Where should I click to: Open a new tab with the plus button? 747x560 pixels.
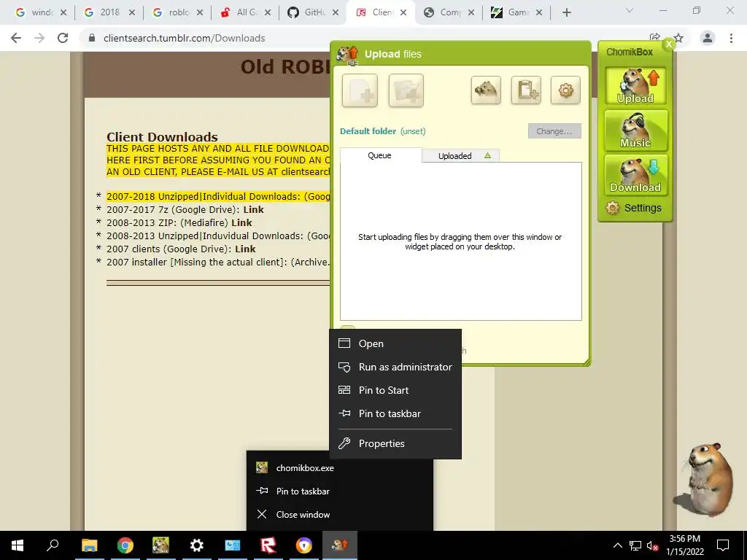pos(566,12)
